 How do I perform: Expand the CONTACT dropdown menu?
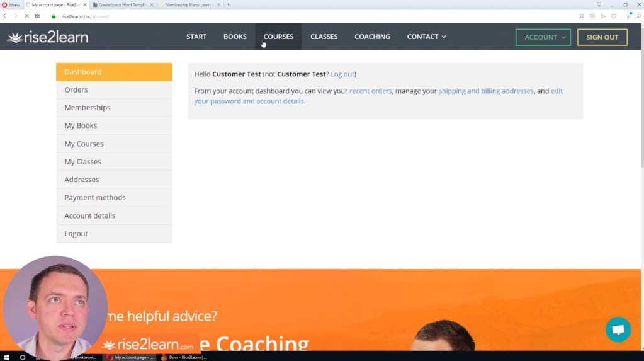click(426, 37)
